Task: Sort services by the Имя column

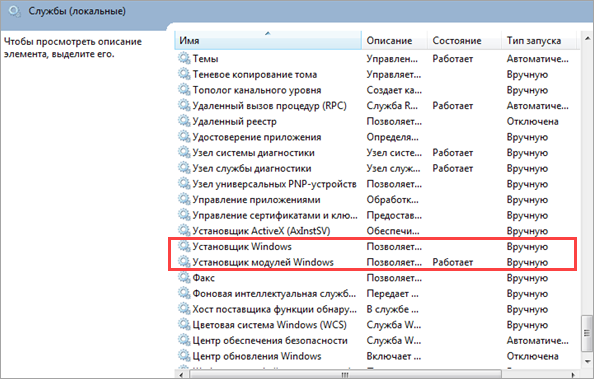Action: click(268, 40)
